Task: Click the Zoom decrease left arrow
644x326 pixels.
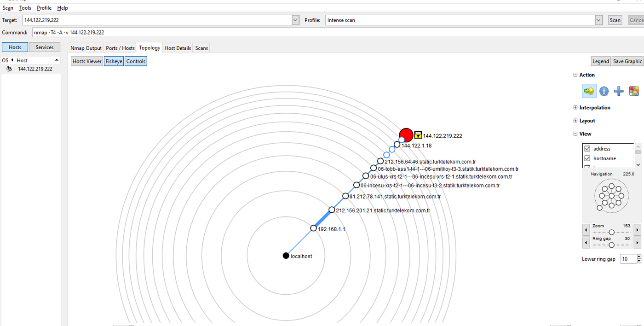Action: (586, 229)
